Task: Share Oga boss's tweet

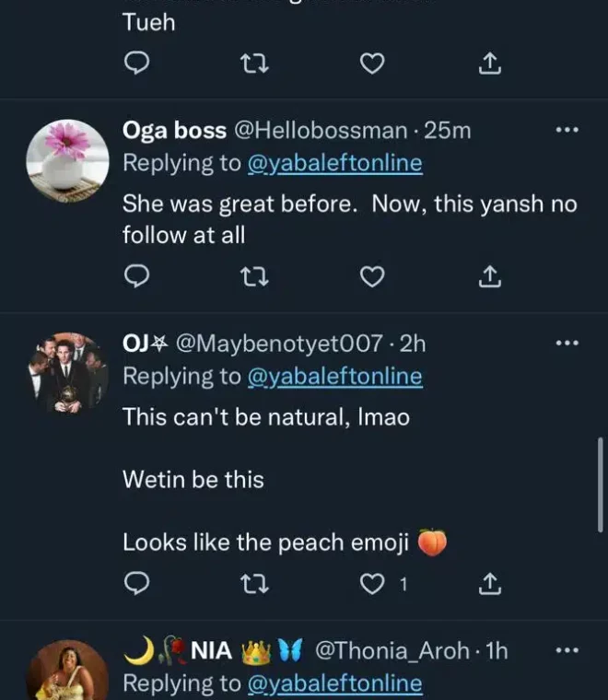Action: coord(491,275)
